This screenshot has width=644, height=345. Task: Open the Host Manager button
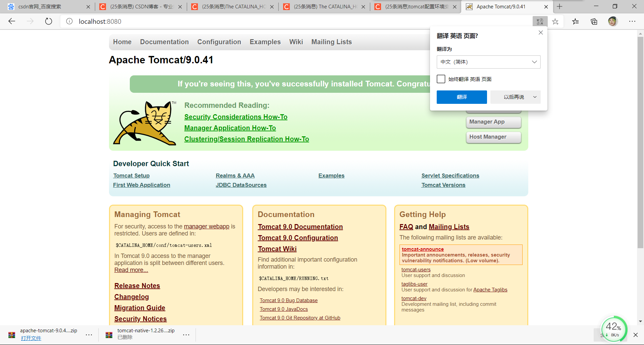point(493,137)
